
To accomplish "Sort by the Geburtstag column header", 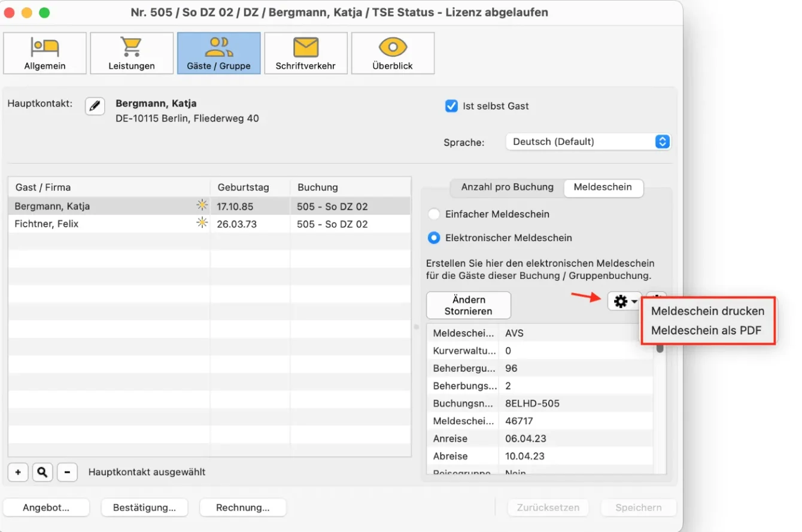I will coord(250,187).
